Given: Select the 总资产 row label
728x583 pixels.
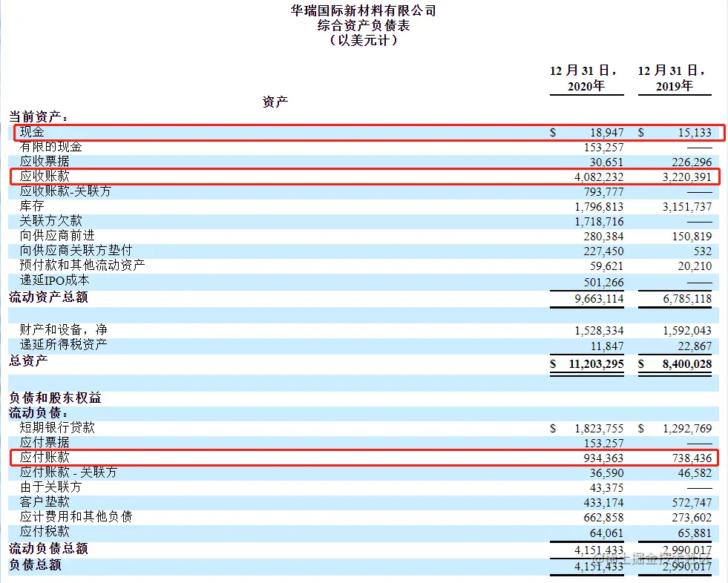Looking at the screenshot, I should click(x=28, y=360).
